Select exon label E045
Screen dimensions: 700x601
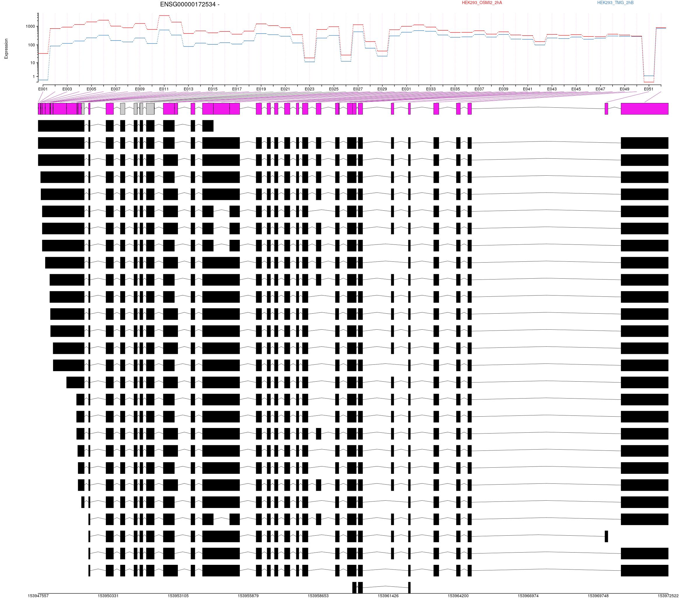point(576,89)
